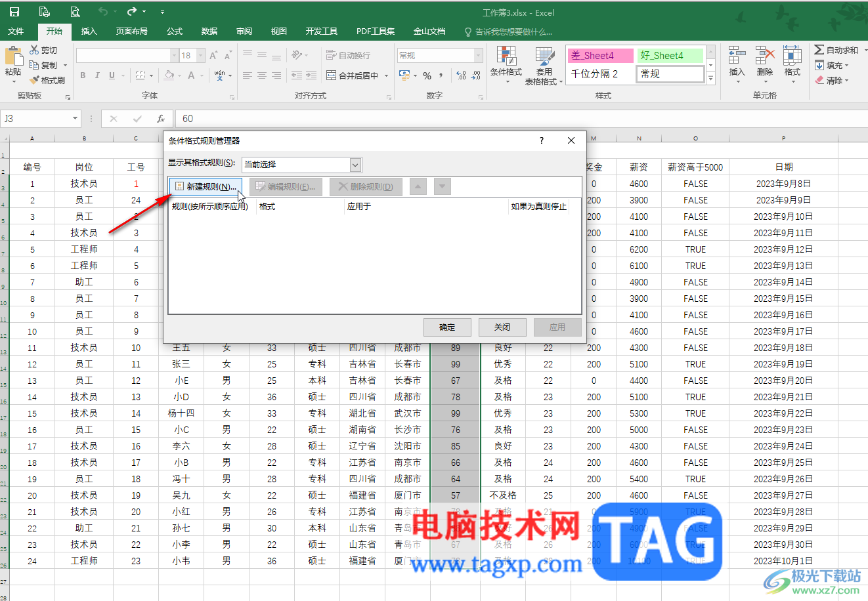Select the 差_Sheet4 cell style

click(x=601, y=56)
